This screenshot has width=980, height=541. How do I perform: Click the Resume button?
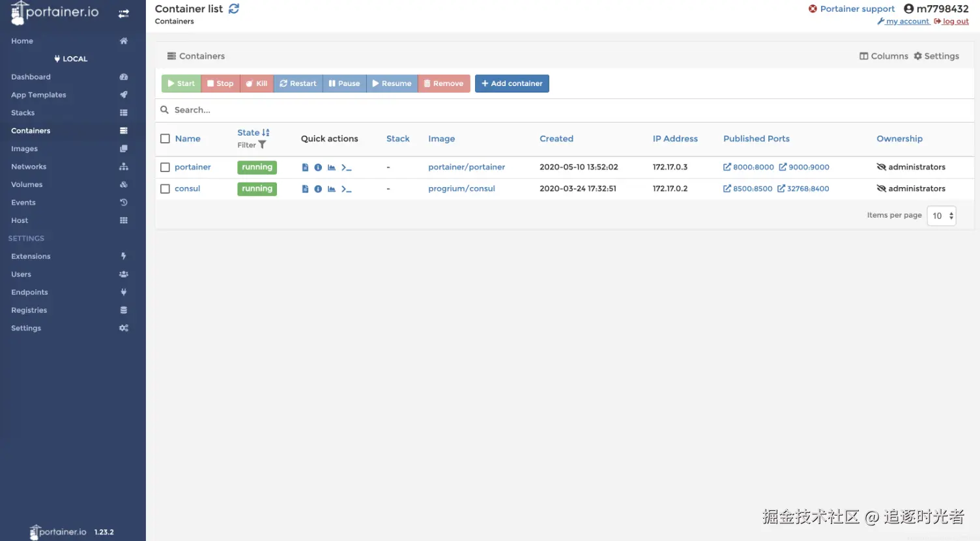[392, 83]
